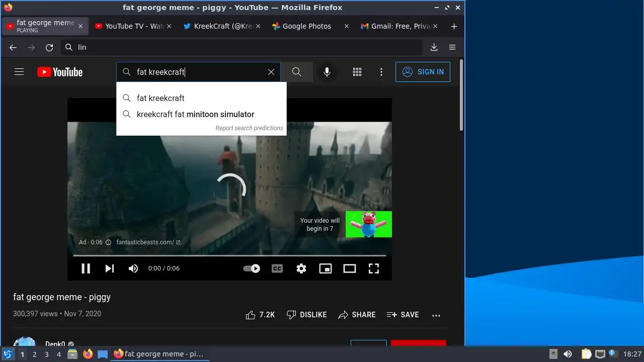Screen dimensions: 644x362
Task: Open more actions ellipsis under video
Action: tap(436, 315)
